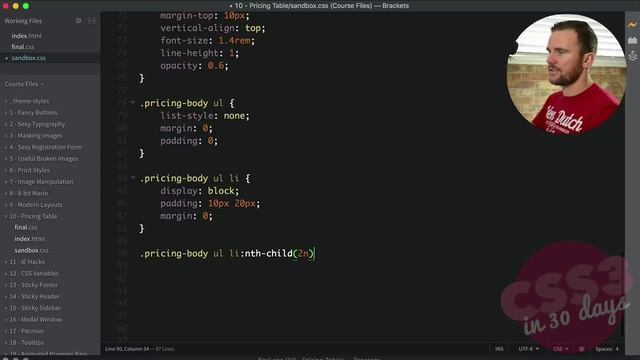Click the opacity 0.6 value
This screenshot has height=360, width=640.
(216, 66)
